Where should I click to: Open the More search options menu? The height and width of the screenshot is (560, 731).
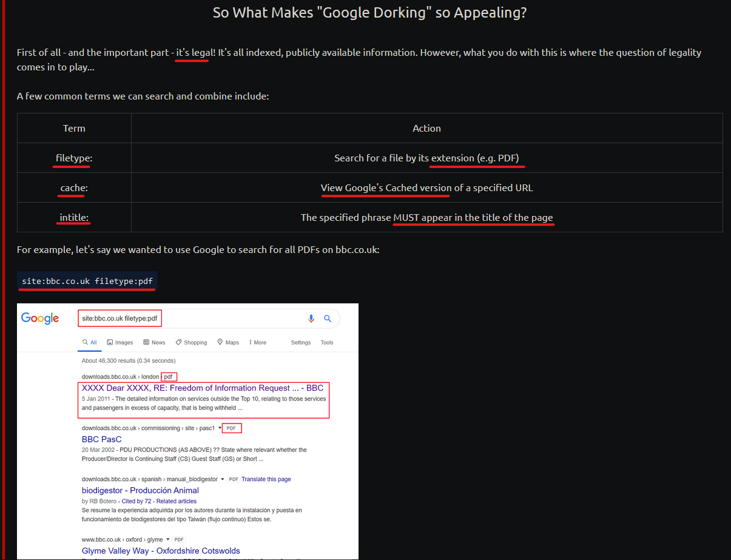pos(258,342)
